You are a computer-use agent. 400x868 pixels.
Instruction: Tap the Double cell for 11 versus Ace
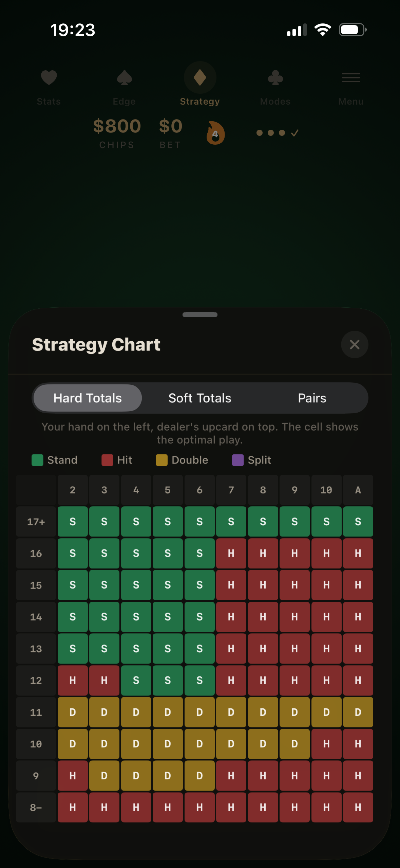click(358, 712)
